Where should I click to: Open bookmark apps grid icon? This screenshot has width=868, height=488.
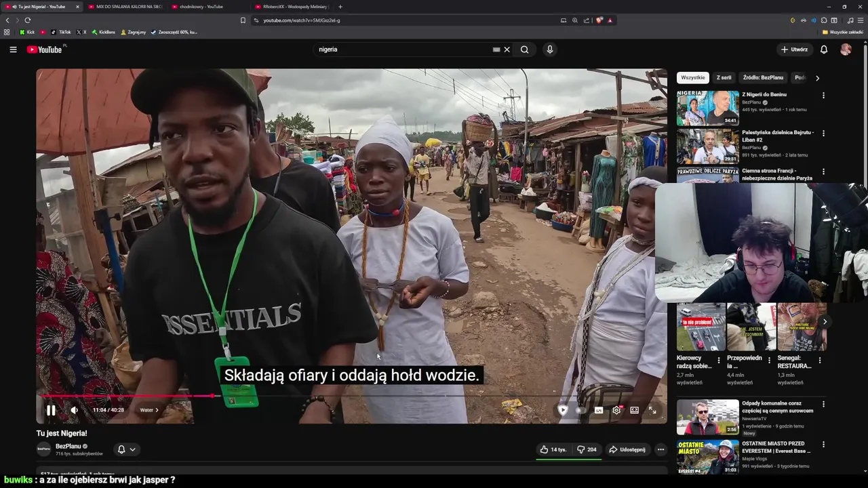click(x=7, y=32)
